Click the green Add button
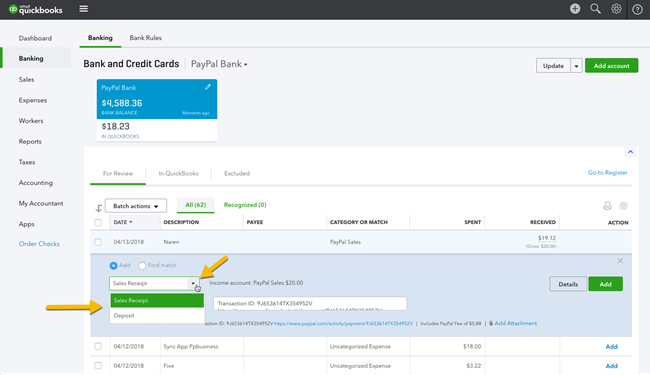 pyautogui.click(x=606, y=284)
